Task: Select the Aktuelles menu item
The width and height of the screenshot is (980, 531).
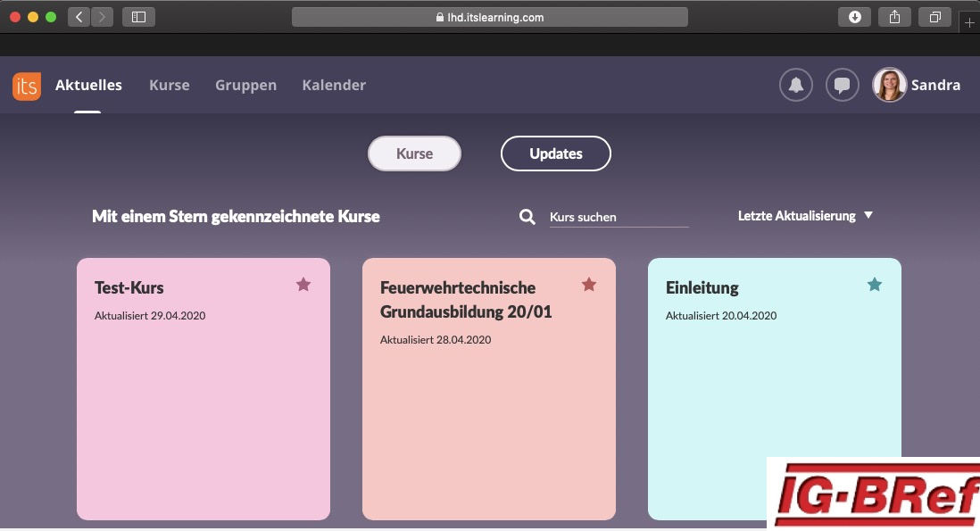Action: pyautogui.click(x=88, y=85)
